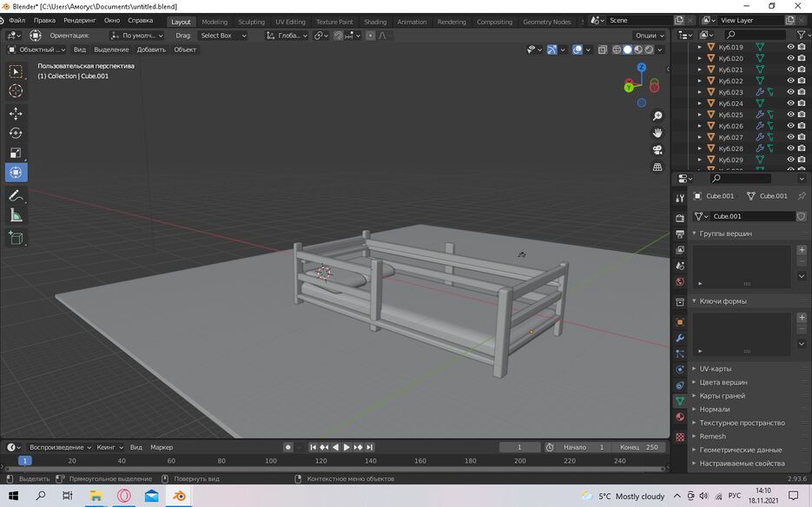Open the Файл menu
The width and height of the screenshot is (812, 507).
coord(17,21)
